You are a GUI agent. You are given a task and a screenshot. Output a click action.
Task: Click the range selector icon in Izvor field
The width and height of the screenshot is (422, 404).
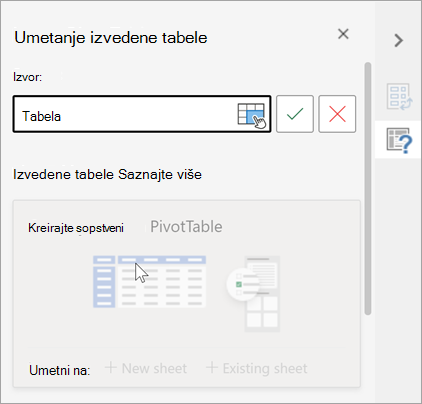(x=252, y=115)
